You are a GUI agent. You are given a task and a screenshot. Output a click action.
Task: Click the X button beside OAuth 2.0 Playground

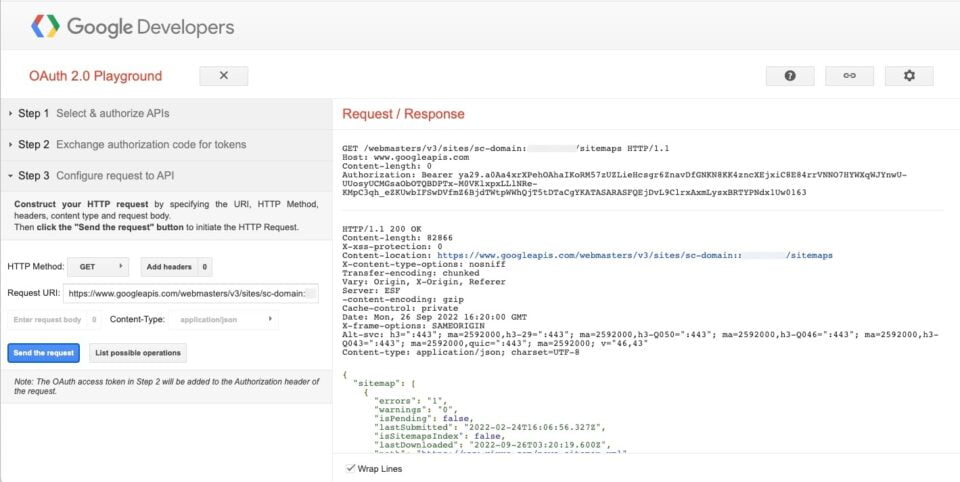coord(223,76)
